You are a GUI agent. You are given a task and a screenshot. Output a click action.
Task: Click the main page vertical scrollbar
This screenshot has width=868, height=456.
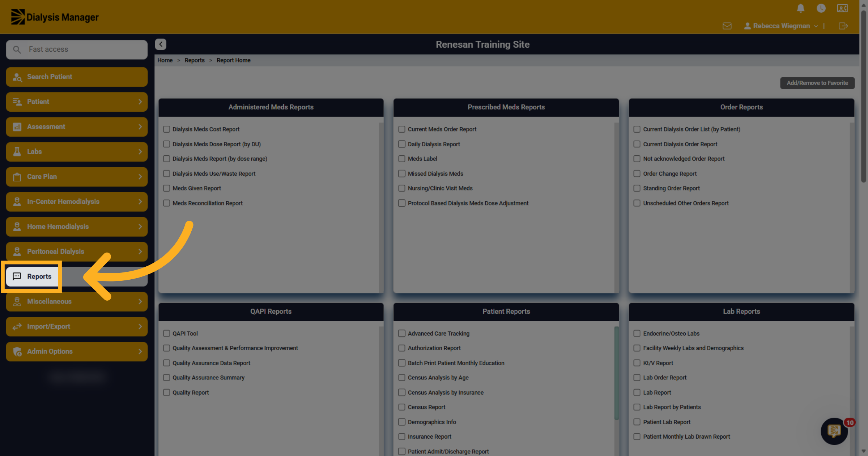tap(864, 97)
